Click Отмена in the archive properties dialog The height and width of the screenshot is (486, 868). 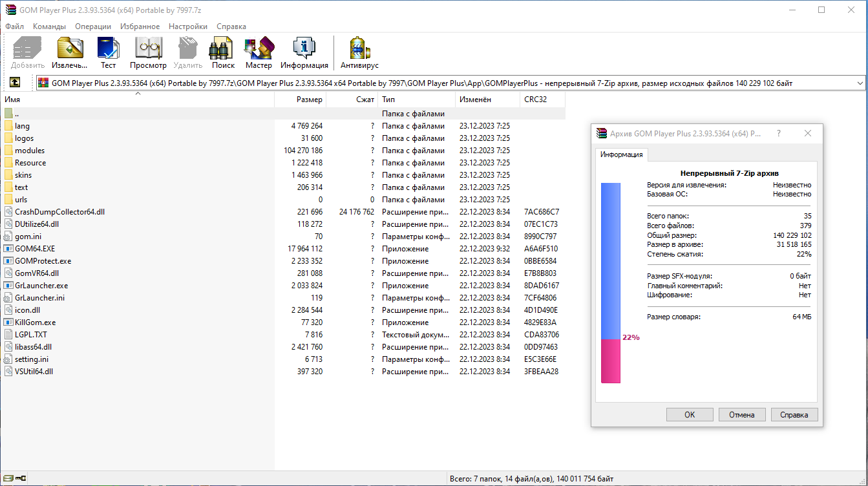point(742,414)
